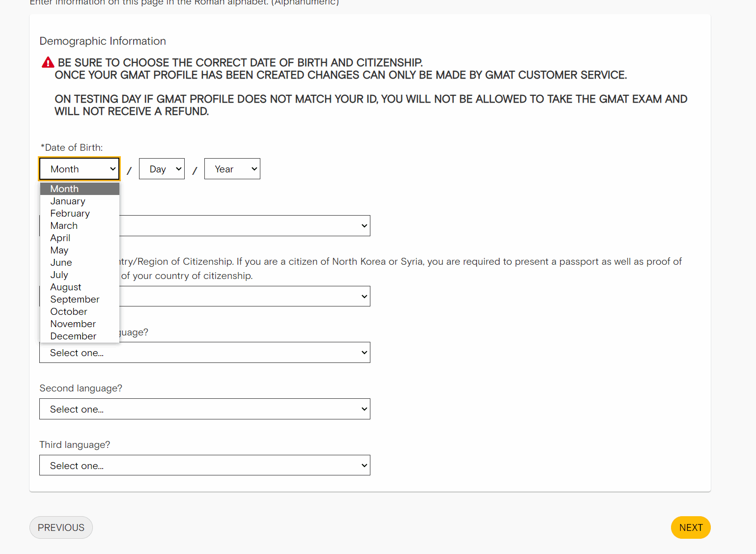Choose May from month options
The height and width of the screenshot is (554, 756).
tap(59, 250)
